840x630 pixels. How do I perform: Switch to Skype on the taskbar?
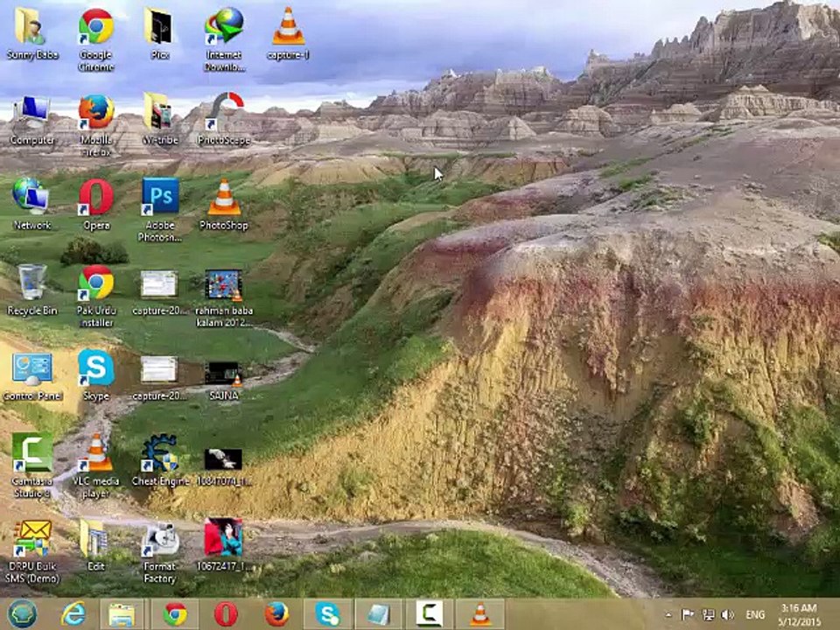coord(327,614)
